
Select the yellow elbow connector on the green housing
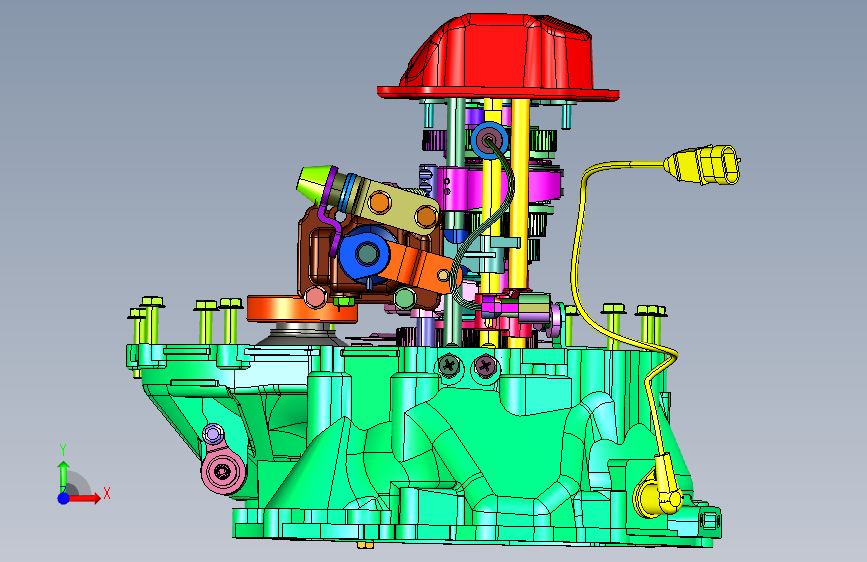click(x=660, y=490)
